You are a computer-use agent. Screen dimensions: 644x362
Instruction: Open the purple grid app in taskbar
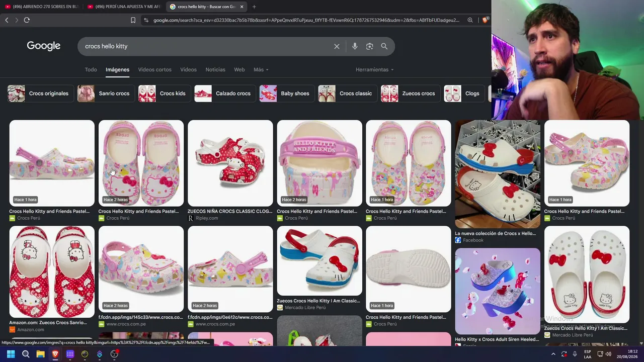click(x=70, y=354)
